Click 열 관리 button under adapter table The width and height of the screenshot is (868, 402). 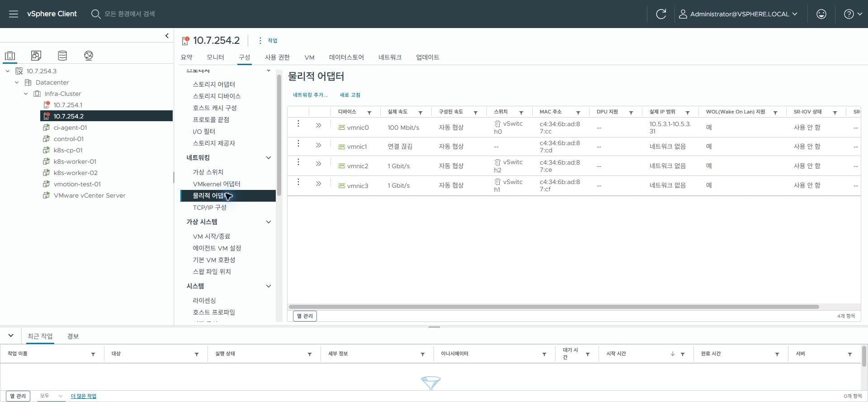[x=305, y=316]
